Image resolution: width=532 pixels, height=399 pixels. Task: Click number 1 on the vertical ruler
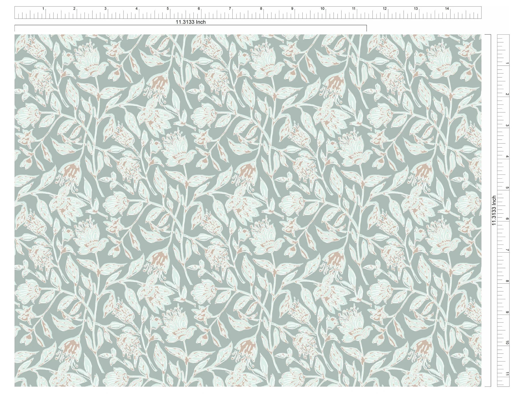click(507, 63)
